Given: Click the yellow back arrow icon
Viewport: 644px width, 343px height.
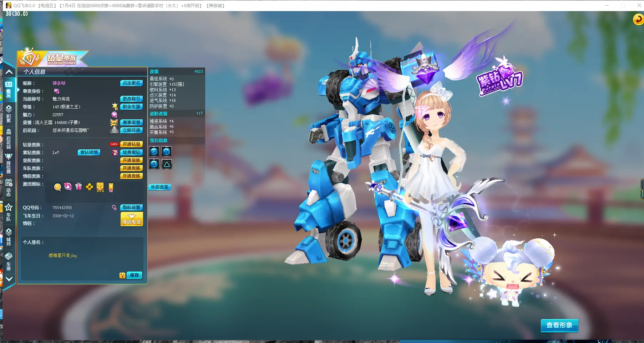Looking at the screenshot, I should (x=638, y=19).
